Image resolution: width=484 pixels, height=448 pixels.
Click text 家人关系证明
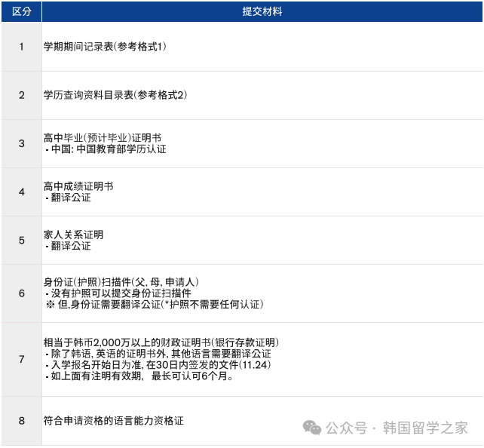point(73,235)
